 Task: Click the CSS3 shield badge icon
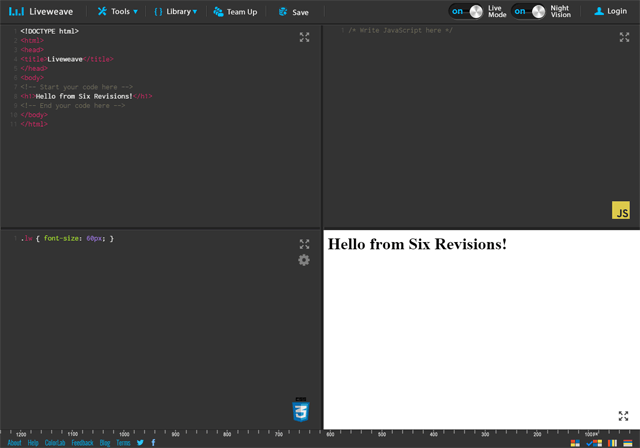pyautogui.click(x=301, y=410)
